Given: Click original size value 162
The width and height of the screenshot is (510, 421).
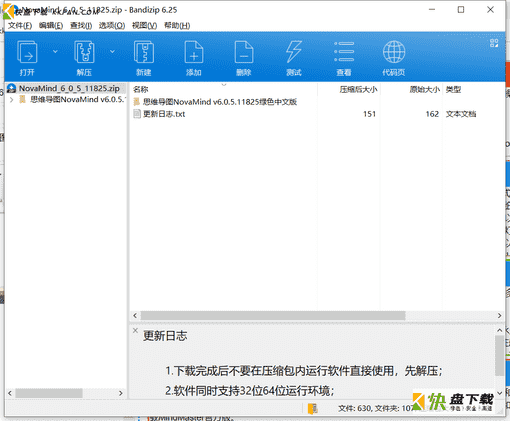Looking at the screenshot, I should 432,114.
